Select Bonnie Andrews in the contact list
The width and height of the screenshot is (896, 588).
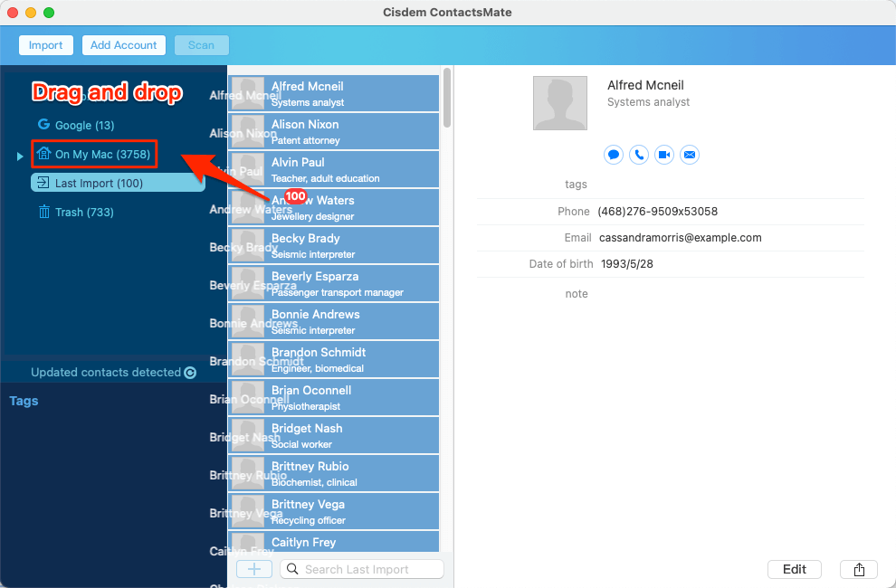(333, 322)
